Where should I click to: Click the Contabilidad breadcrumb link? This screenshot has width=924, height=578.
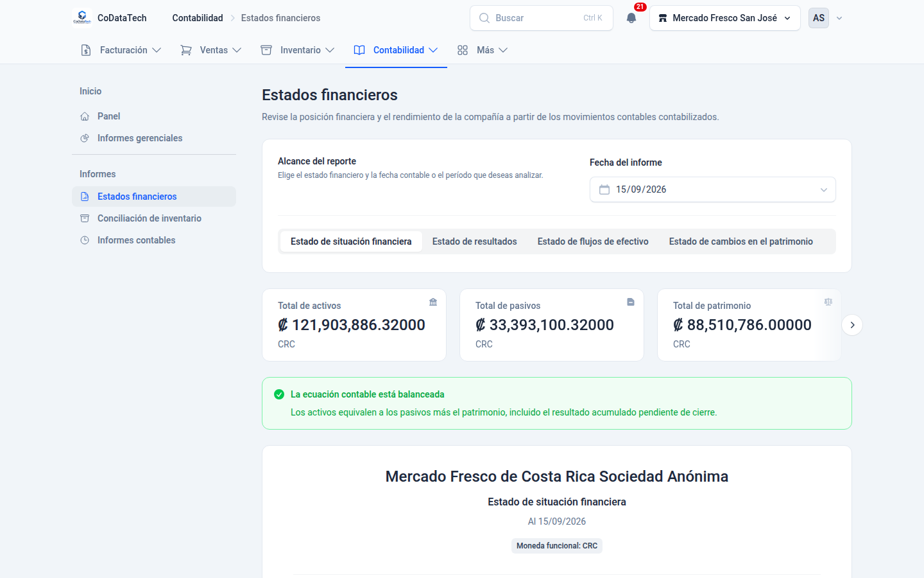tap(198, 18)
